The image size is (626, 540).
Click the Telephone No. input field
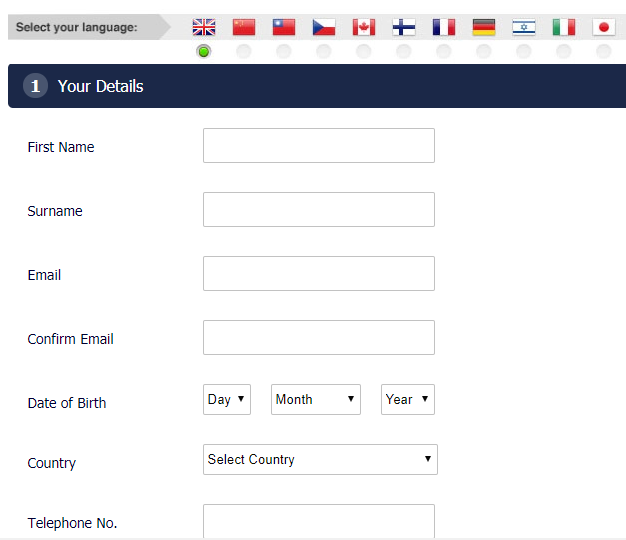[x=319, y=521]
